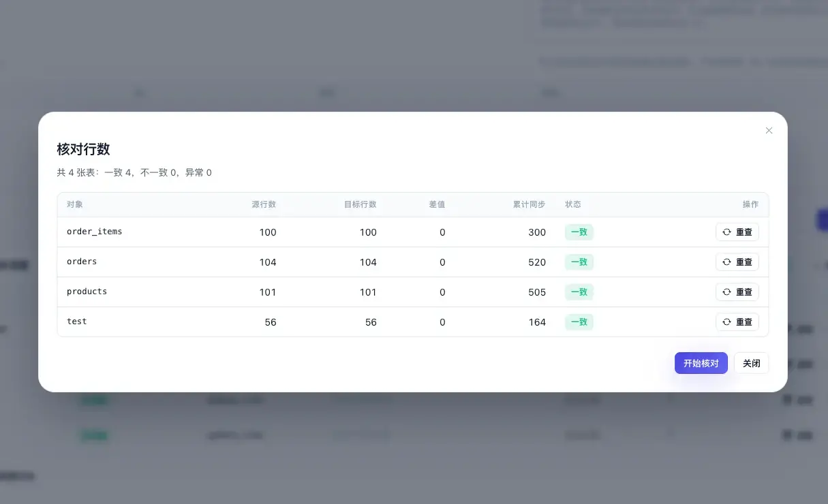The width and height of the screenshot is (828, 504).
Task: Click the 开始核对 button
Action: coord(701,363)
